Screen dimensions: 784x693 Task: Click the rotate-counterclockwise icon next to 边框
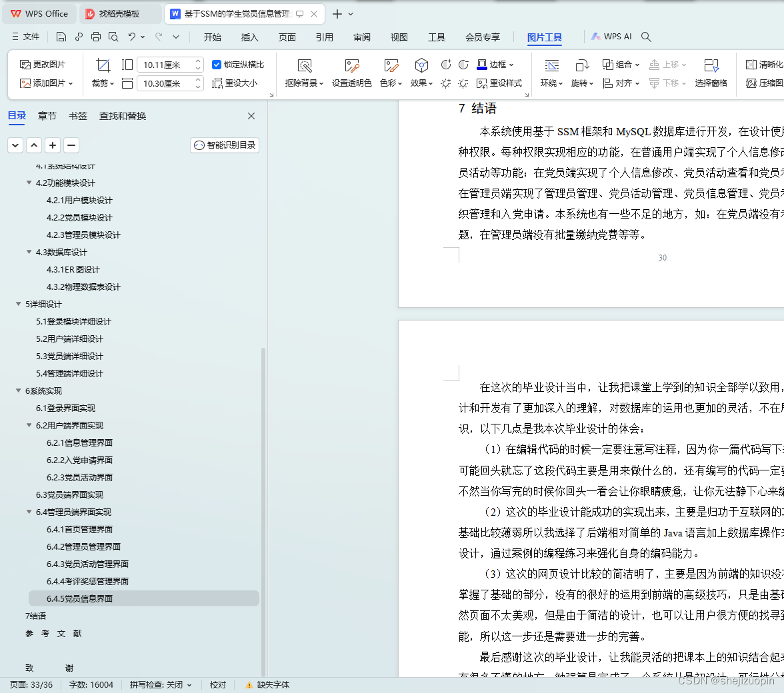463,65
